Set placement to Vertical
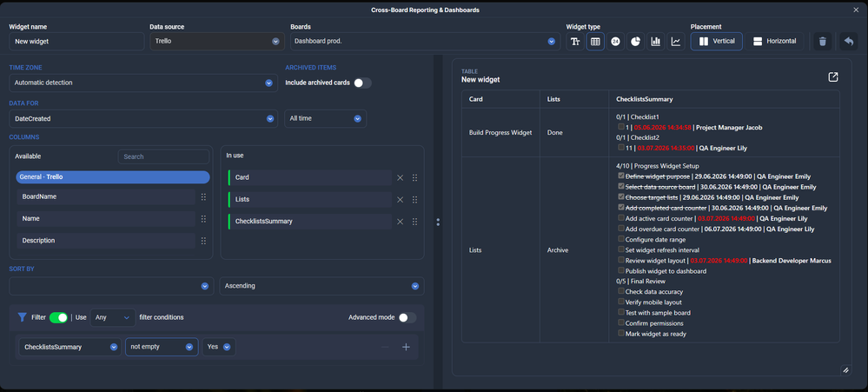 [x=716, y=42]
